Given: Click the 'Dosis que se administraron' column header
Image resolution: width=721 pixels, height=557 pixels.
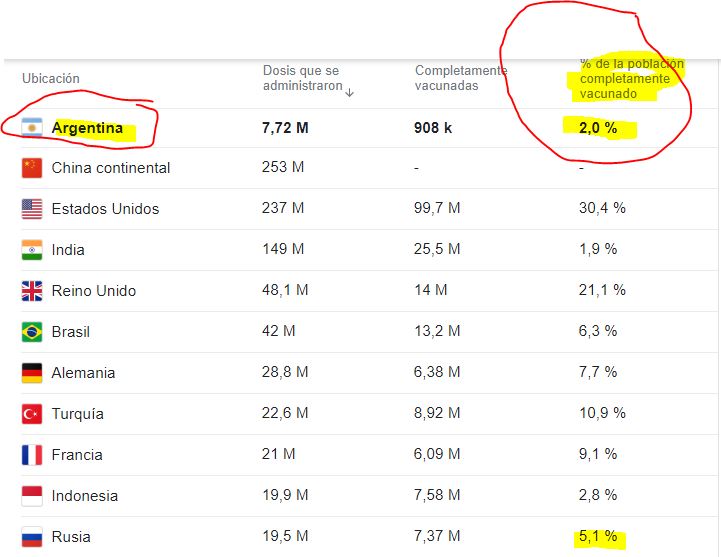Looking at the screenshot, I should pos(301,78).
